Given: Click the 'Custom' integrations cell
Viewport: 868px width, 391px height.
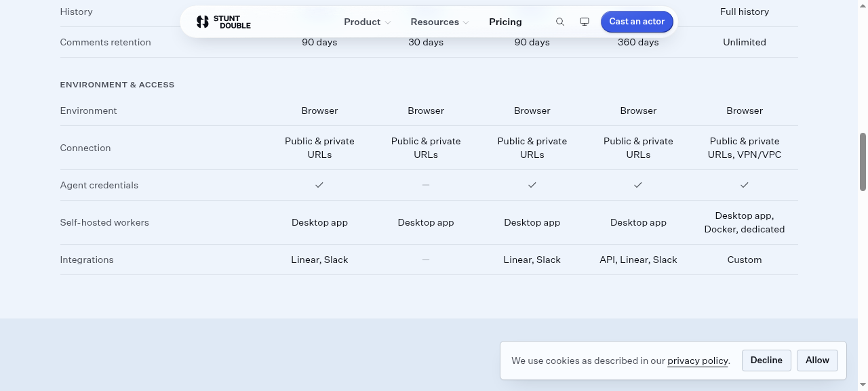Looking at the screenshot, I should click(x=745, y=260).
